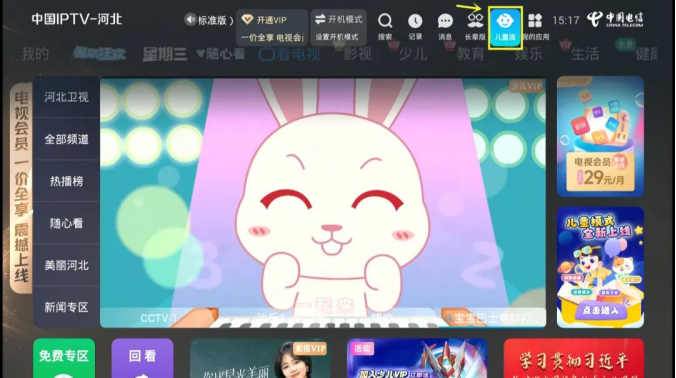This screenshot has height=378, width=676.
Task: Open 全部频道 in the side menu
Action: 66,139
